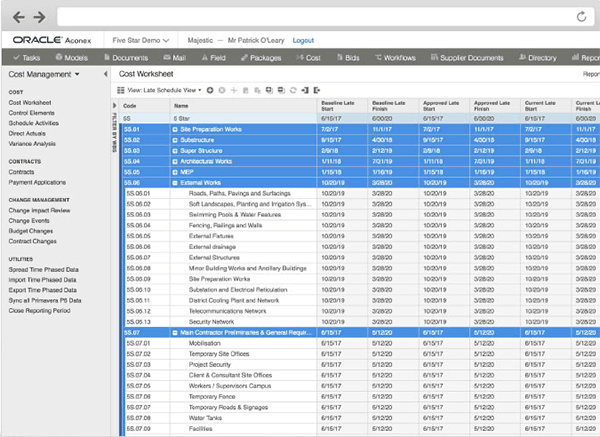The image size is (600, 437).
Task: Open the Cost Management dropdown menu
Action: [44, 74]
